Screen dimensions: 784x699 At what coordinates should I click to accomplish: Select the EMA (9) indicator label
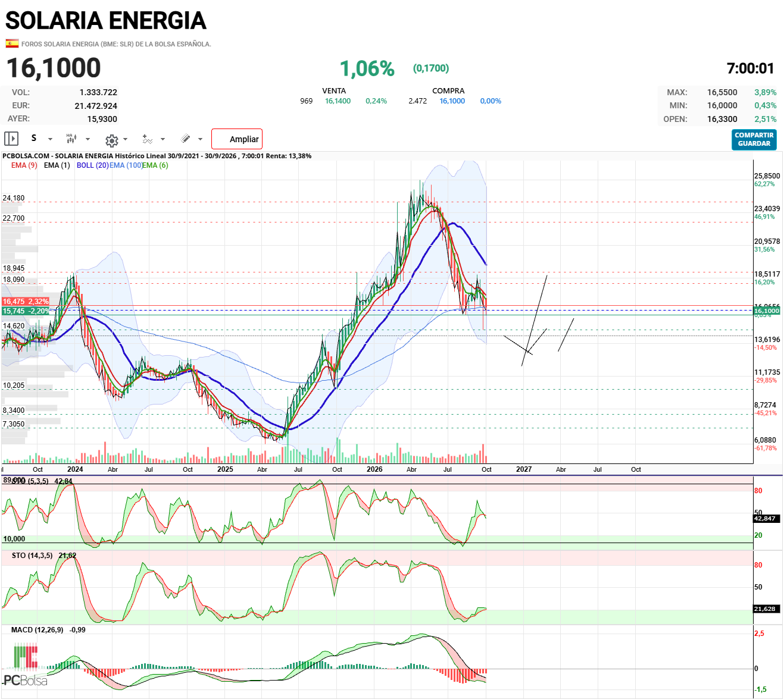[x=24, y=165]
